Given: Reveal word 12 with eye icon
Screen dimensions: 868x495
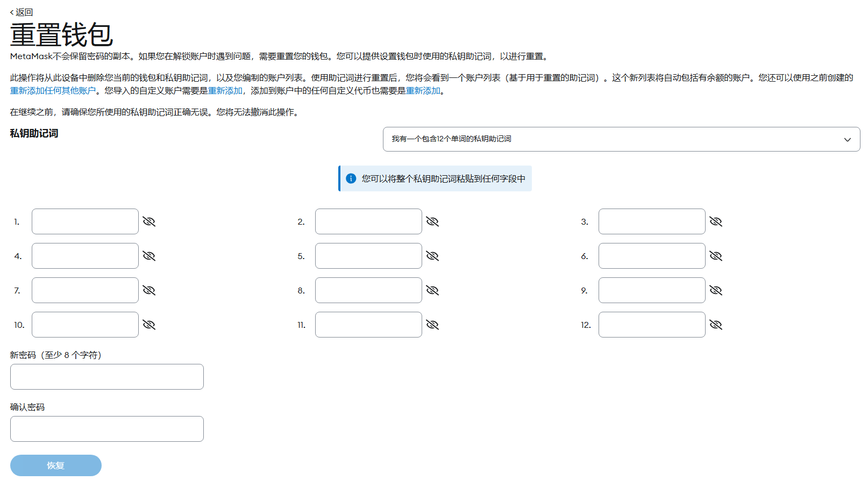Looking at the screenshot, I should (x=716, y=325).
